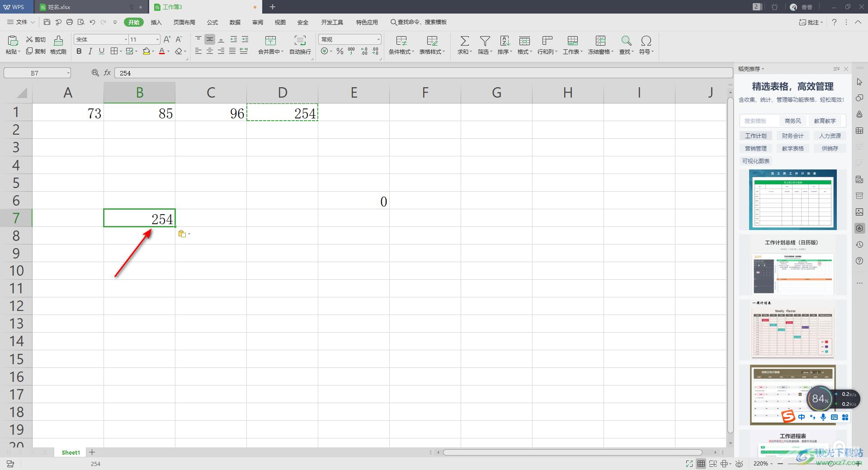Toggle horizontal center alignment
868x470 pixels.
210,52
